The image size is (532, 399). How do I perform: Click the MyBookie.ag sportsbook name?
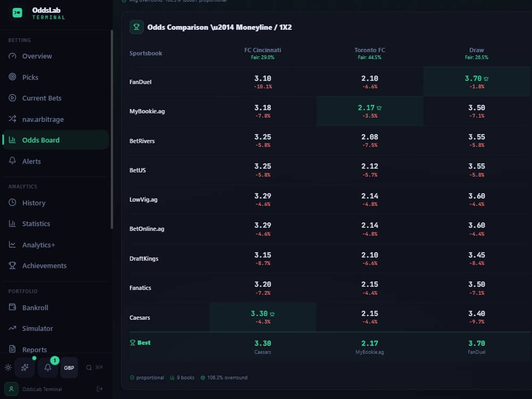[x=147, y=111]
